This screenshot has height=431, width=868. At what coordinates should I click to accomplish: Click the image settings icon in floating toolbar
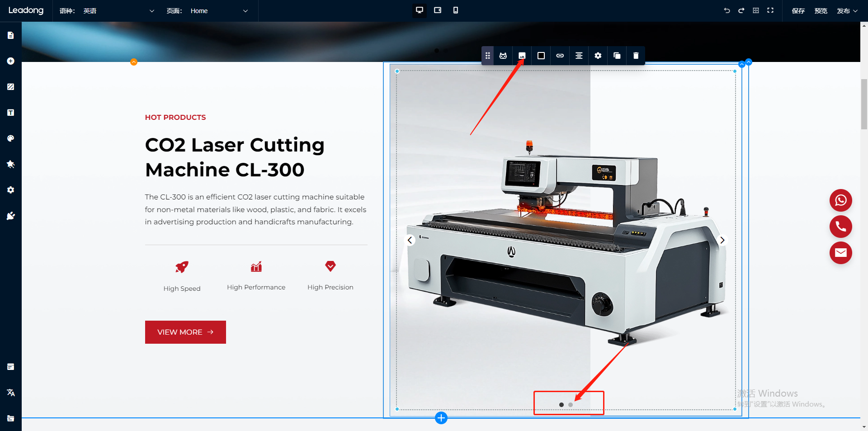point(522,56)
